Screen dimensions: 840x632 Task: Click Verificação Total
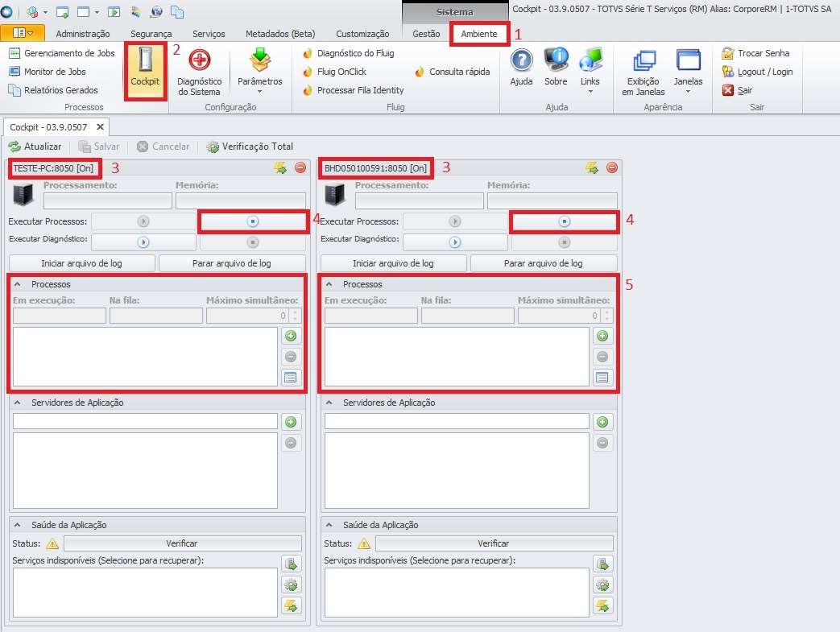click(250, 147)
